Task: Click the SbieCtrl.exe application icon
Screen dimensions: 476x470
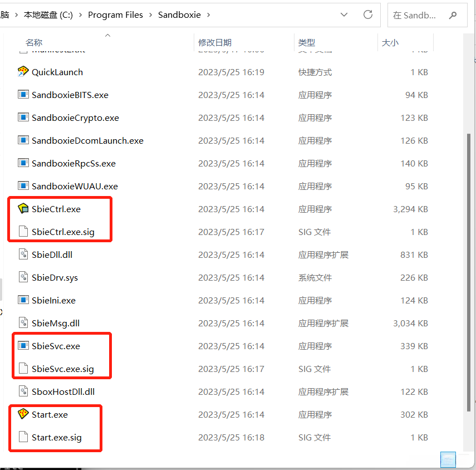Action: pyautogui.click(x=23, y=209)
